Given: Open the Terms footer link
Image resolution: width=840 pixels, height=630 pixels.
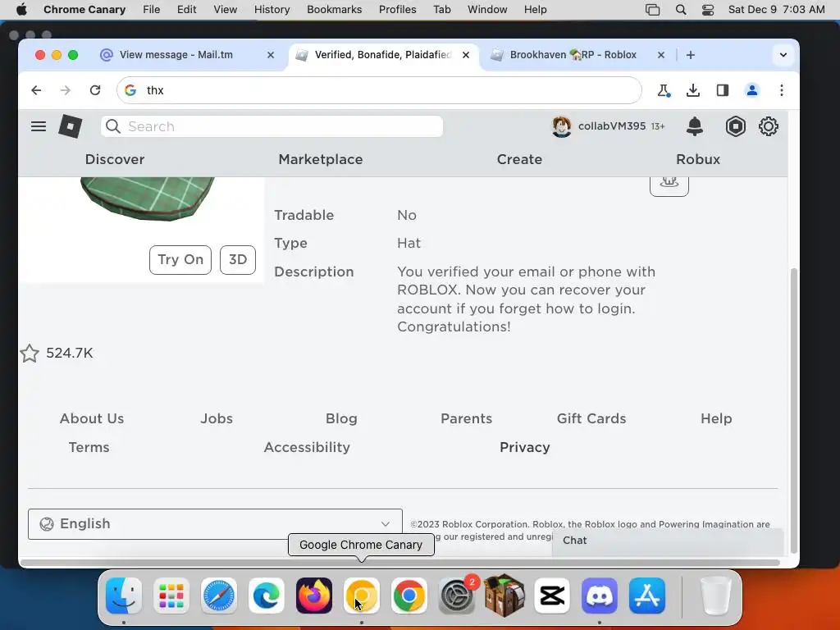Looking at the screenshot, I should pos(89,447).
